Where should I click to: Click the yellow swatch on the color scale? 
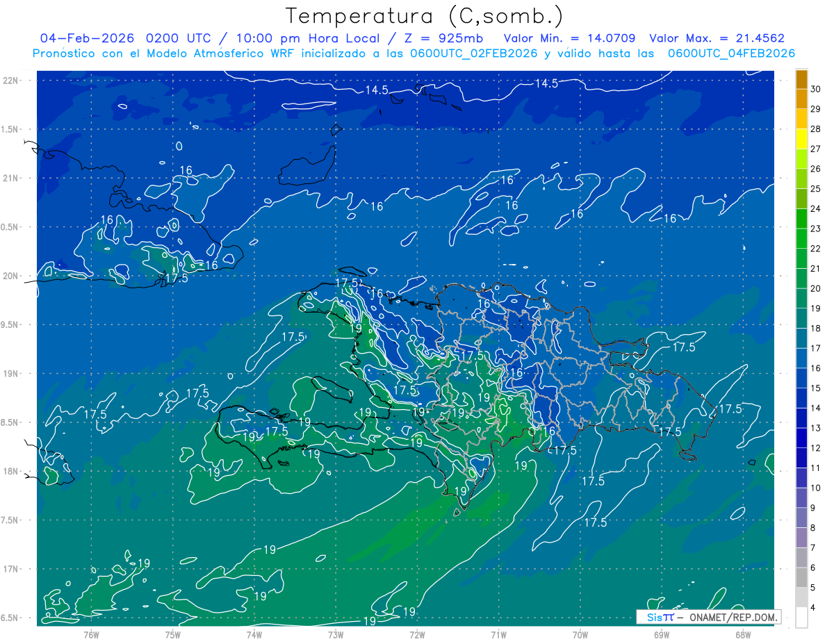coord(801,138)
